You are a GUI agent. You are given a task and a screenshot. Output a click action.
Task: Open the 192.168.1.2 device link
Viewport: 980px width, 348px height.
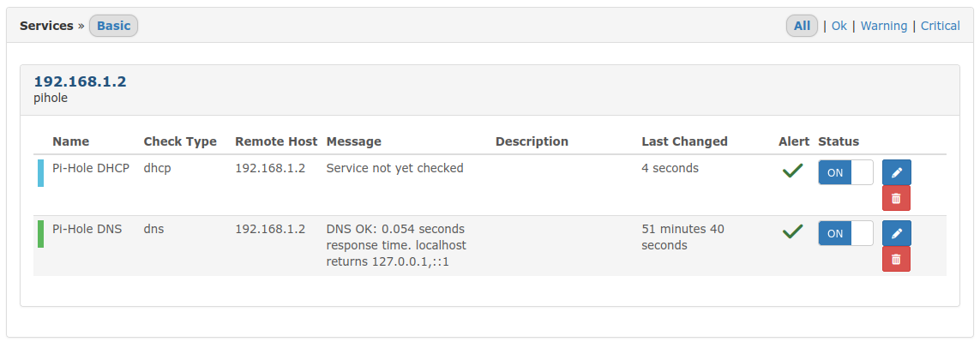coord(80,81)
